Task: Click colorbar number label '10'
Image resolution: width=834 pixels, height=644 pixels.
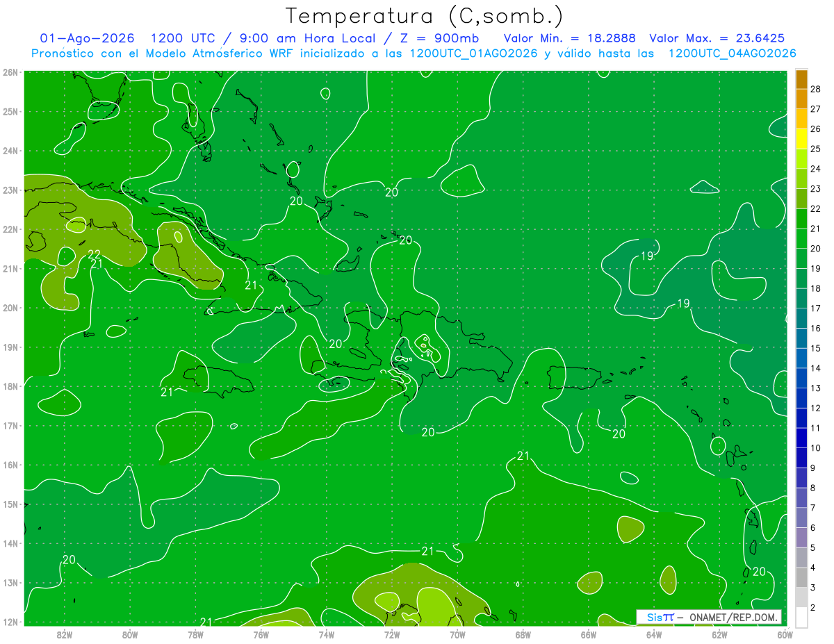Action: click(x=816, y=448)
